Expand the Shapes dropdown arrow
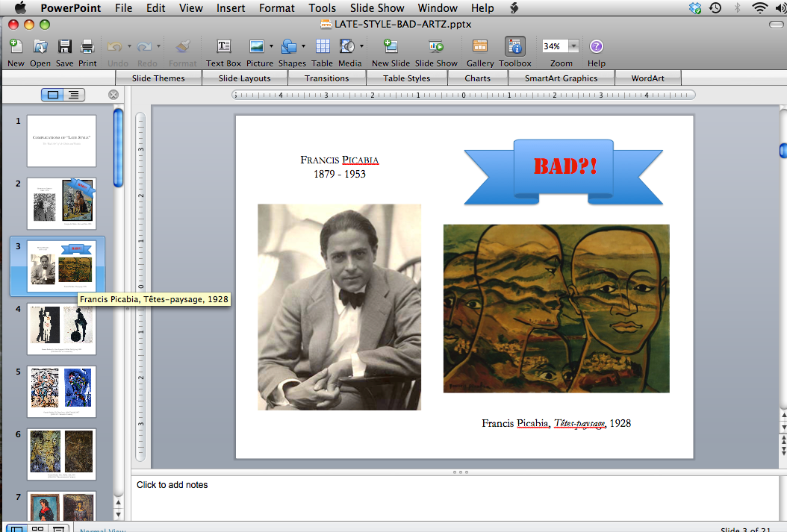Image resolution: width=787 pixels, height=532 pixels. coord(303,46)
